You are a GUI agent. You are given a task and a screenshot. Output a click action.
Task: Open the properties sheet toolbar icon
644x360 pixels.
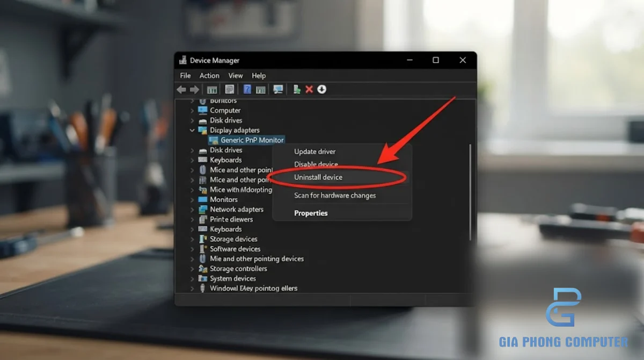pos(230,89)
